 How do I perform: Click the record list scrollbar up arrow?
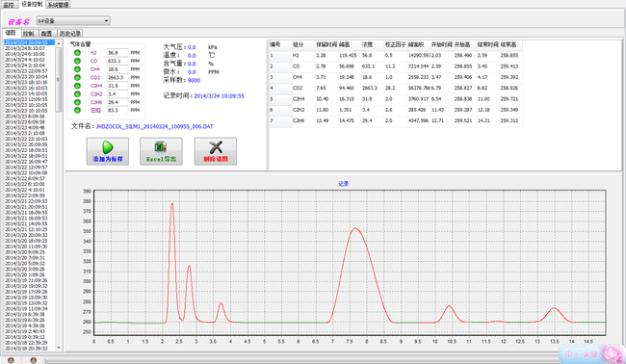point(59,43)
